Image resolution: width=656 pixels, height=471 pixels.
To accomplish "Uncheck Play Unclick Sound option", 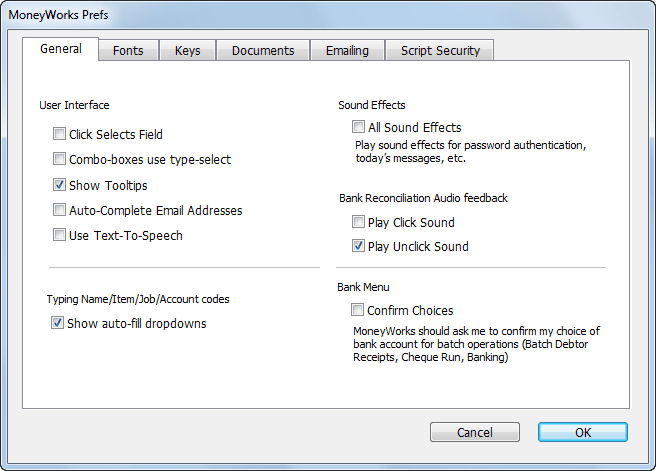I will (358, 246).
